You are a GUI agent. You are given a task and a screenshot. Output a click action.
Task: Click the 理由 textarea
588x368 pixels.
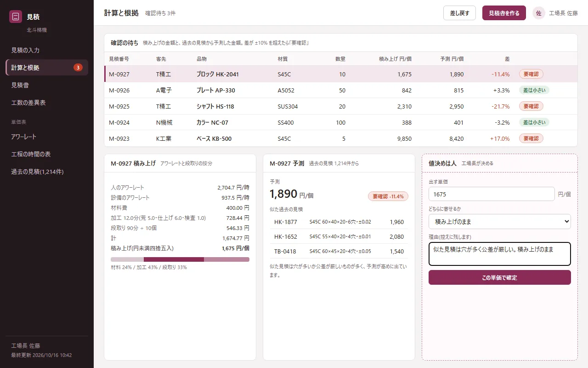[500, 254]
